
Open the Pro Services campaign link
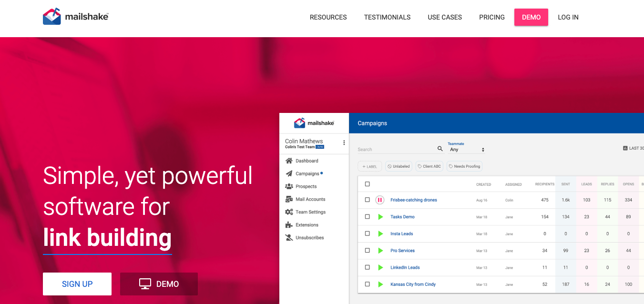pyautogui.click(x=403, y=251)
